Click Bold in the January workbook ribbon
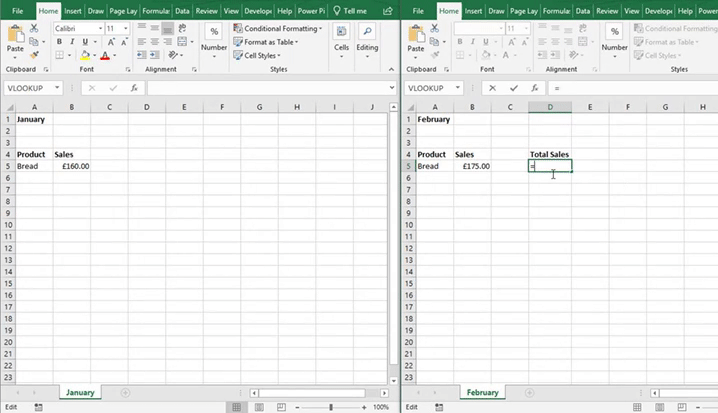 click(x=58, y=42)
